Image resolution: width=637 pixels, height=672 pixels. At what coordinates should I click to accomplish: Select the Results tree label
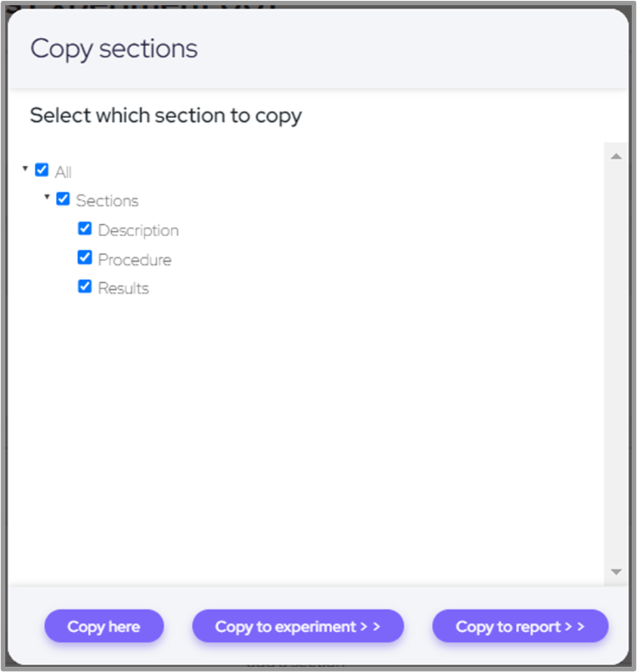(x=123, y=288)
